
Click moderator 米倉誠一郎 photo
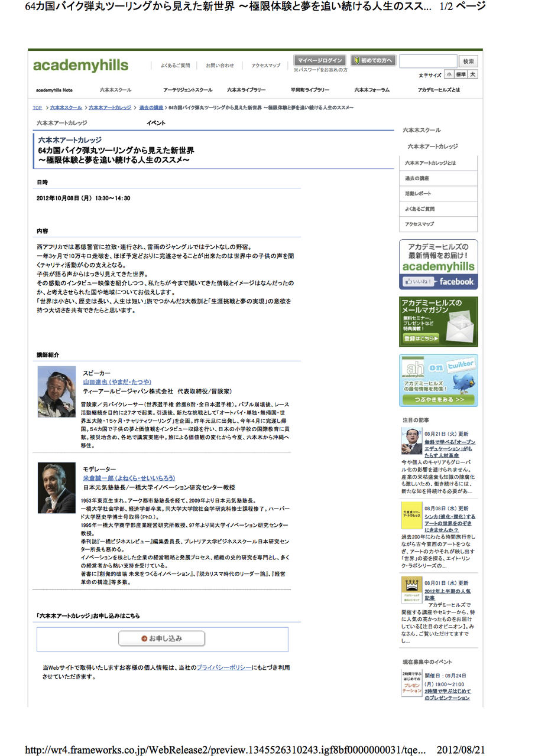(x=56, y=488)
